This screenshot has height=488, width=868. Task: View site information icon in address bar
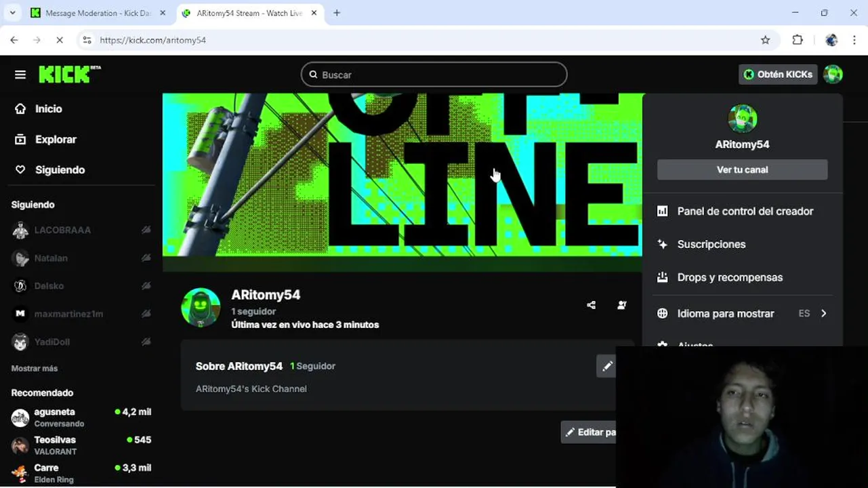[87, 40]
